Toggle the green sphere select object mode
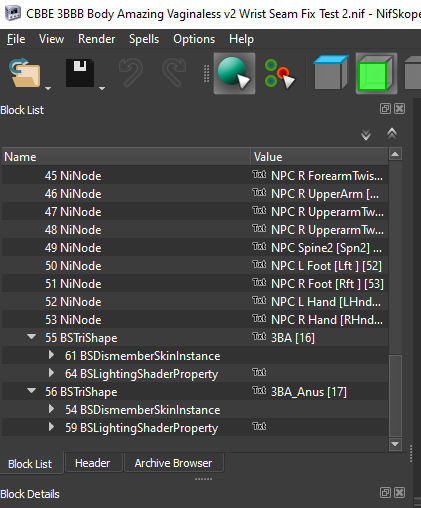The width and height of the screenshot is (421, 508). (x=234, y=73)
